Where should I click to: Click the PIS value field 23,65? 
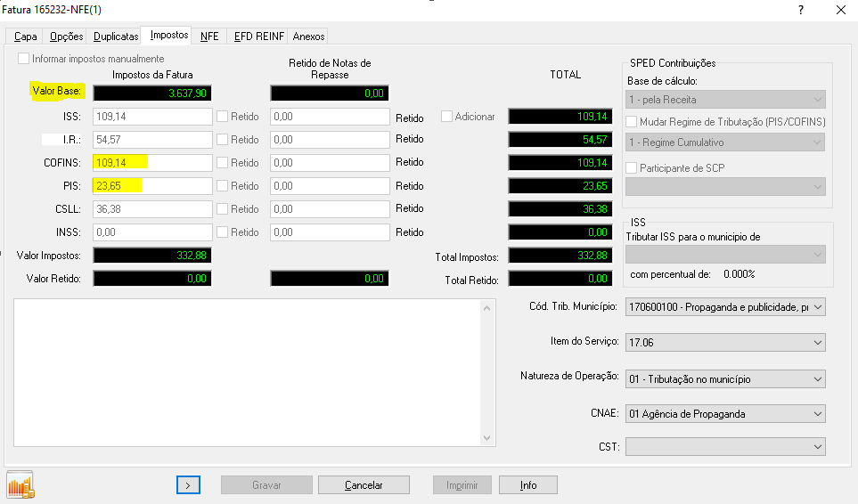(152, 186)
